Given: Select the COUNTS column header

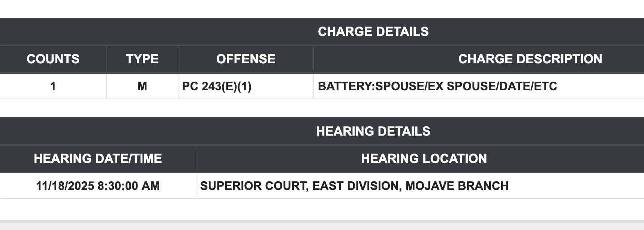Looking at the screenshot, I should click(53, 59).
